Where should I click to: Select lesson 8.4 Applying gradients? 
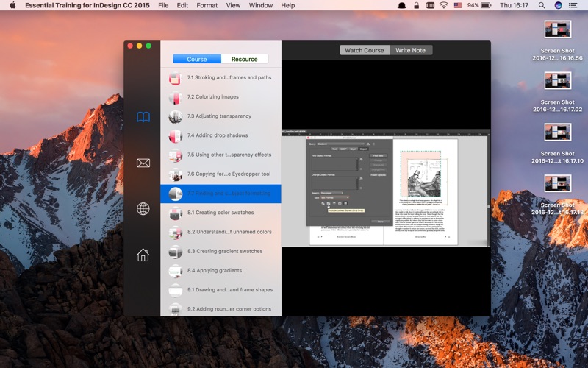click(x=221, y=271)
